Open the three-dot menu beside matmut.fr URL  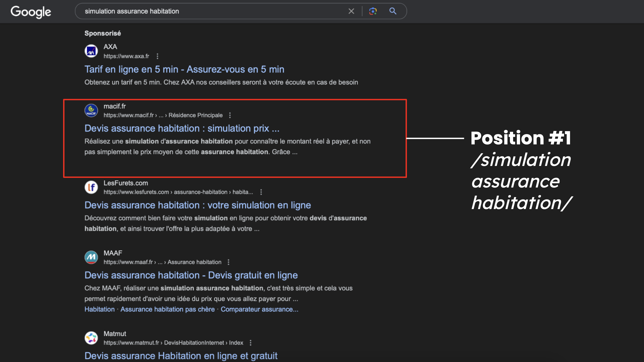[250, 343]
